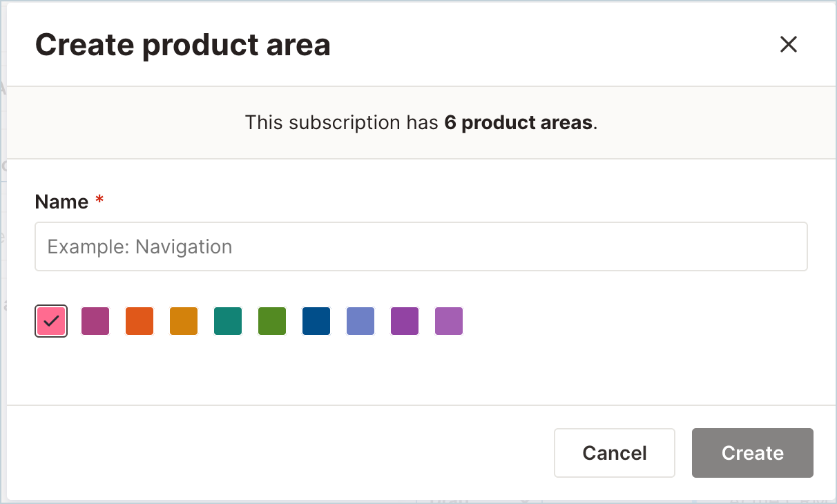Close the Create product area dialog
This screenshot has height=504, width=837.
pos(788,45)
